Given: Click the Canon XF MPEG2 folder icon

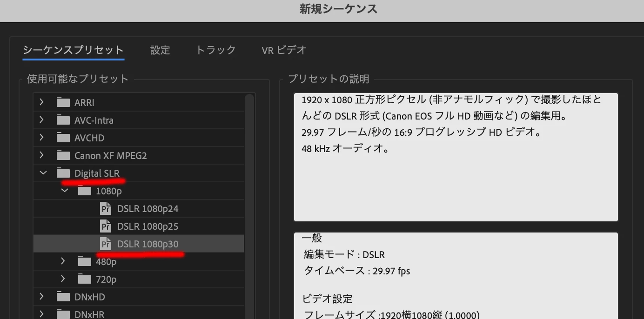Looking at the screenshot, I should coord(63,155).
